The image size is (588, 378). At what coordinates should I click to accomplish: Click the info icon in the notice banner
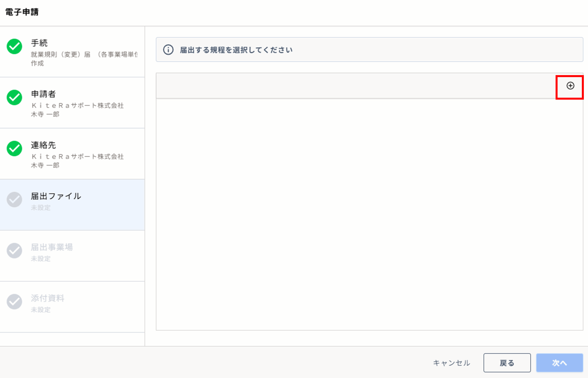pos(168,50)
